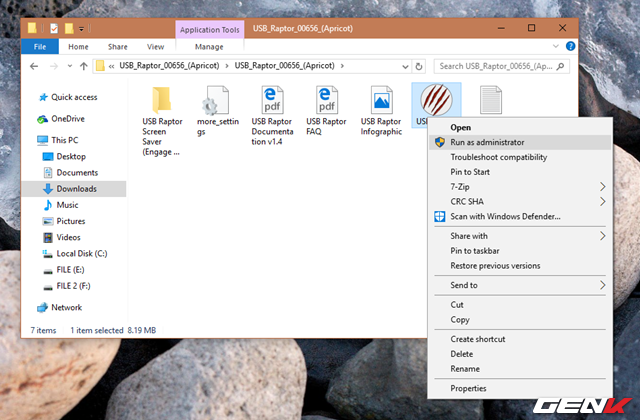Open the quick access toolbar customize dropdown
The height and width of the screenshot is (420, 640).
click(81, 29)
